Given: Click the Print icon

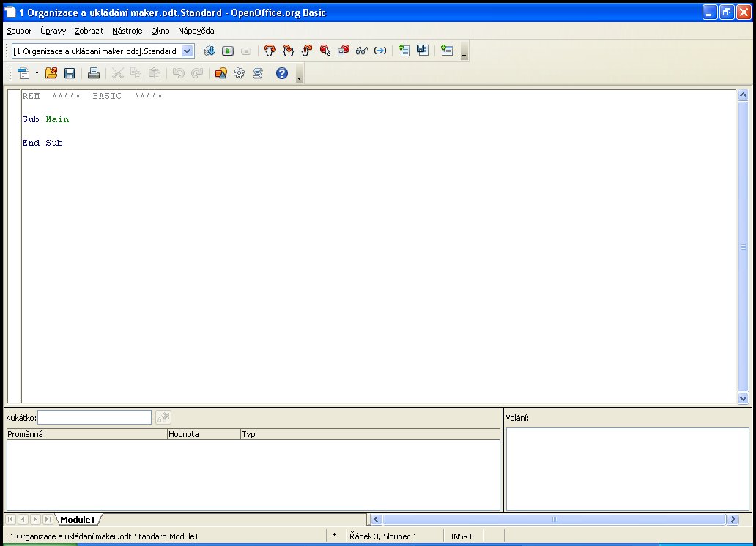Looking at the screenshot, I should 94,73.
